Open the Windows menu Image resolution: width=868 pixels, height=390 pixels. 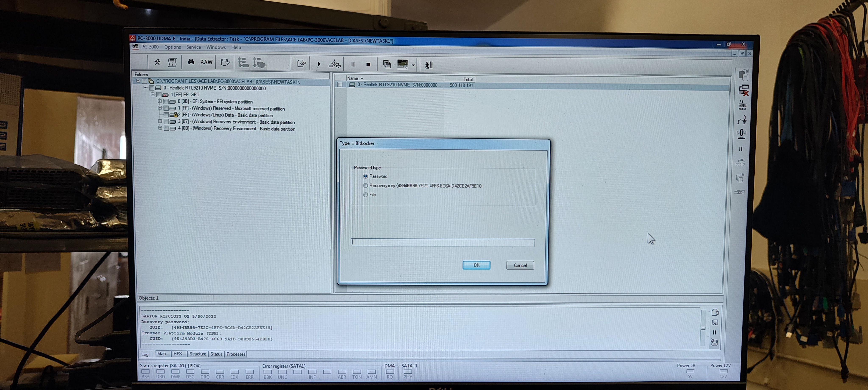216,47
